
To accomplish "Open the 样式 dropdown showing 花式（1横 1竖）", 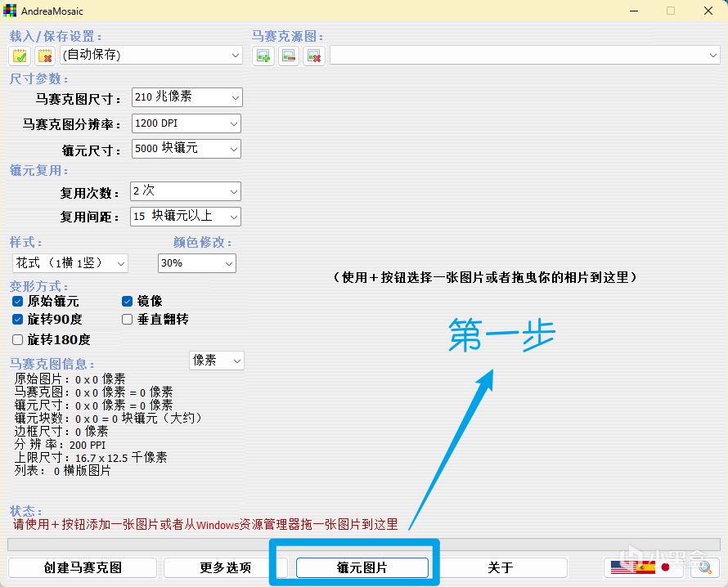I will click(70, 263).
